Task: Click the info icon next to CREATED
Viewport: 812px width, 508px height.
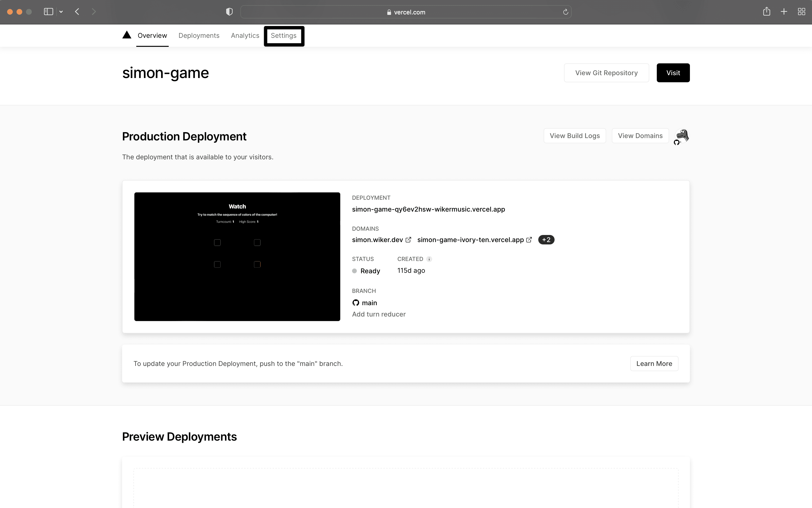Action: 429,259
